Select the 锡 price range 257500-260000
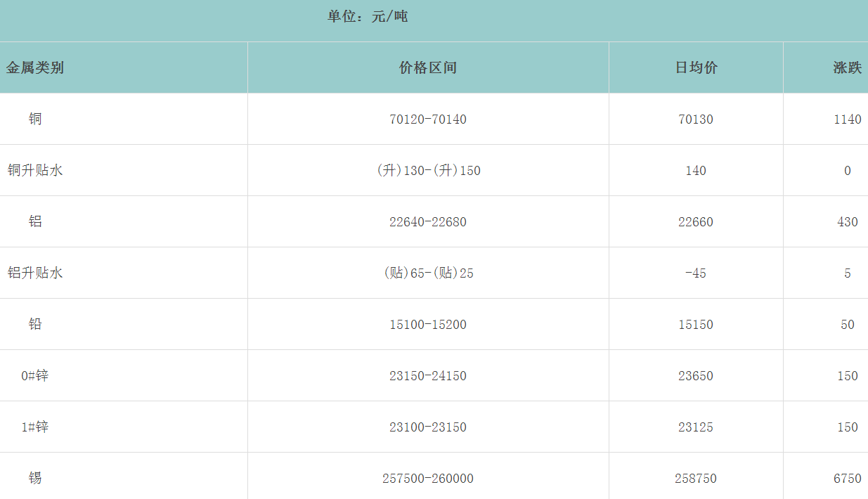The image size is (868, 499). (428, 479)
